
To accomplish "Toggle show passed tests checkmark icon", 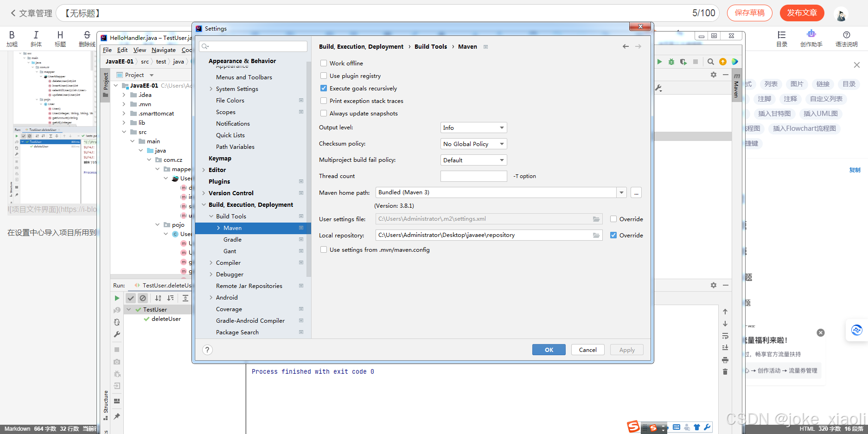I will pyautogui.click(x=131, y=298).
